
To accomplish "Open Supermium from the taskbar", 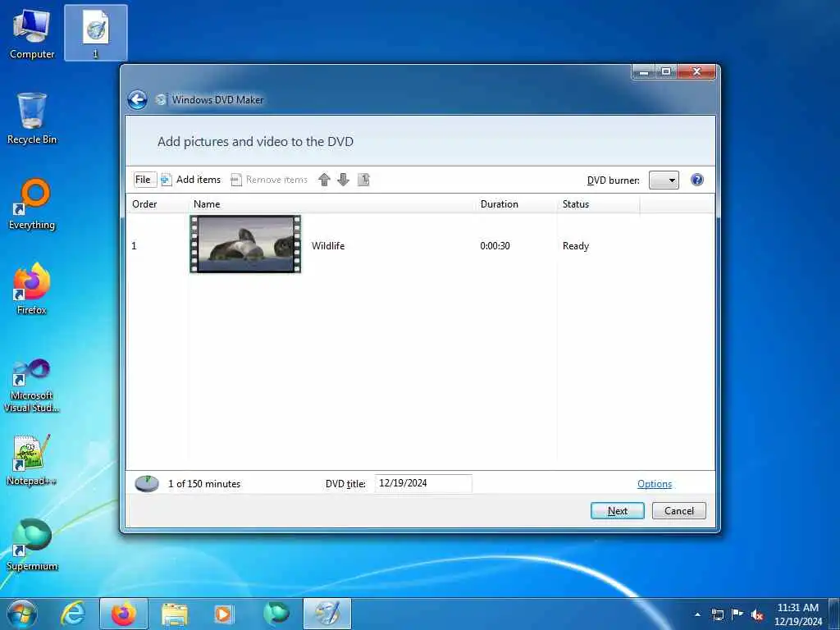I will pos(276,614).
